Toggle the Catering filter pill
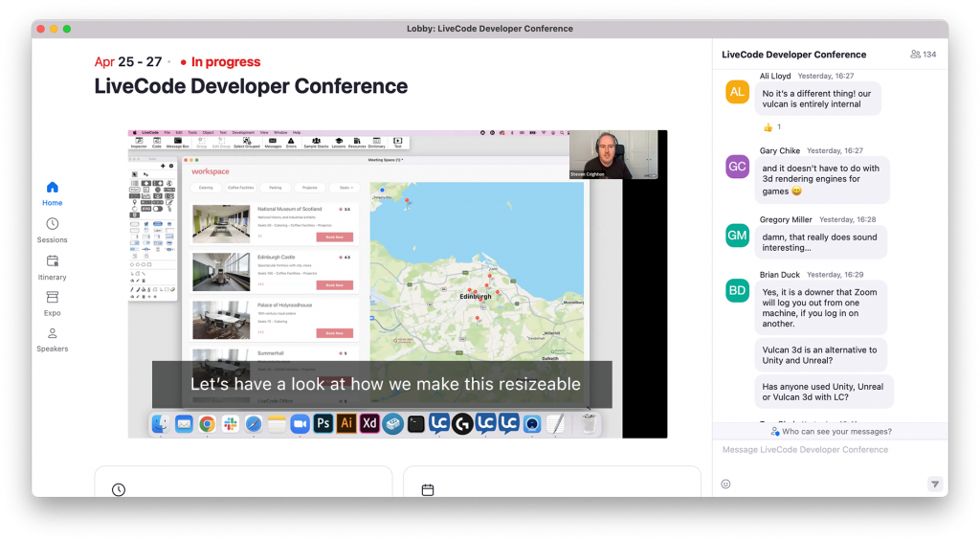The height and width of the screenshot is (541, 980). point(207,188)
